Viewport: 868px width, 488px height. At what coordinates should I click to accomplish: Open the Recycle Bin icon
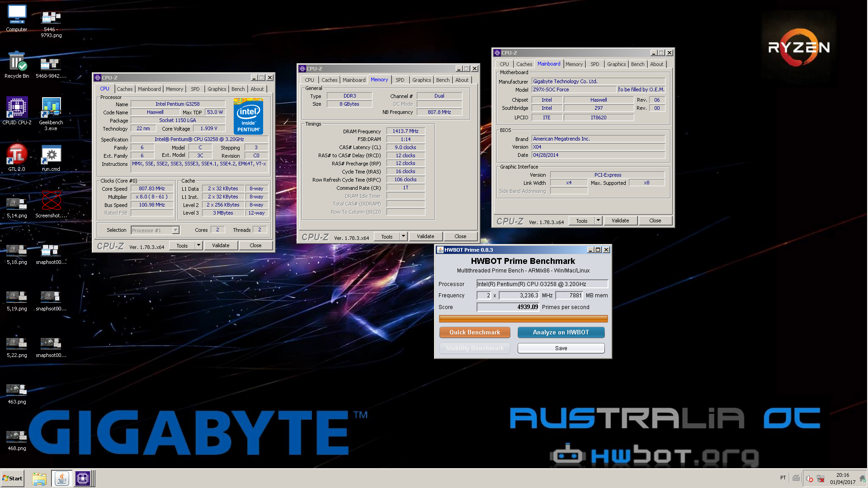pyautogui.click(x=17, y=65)
